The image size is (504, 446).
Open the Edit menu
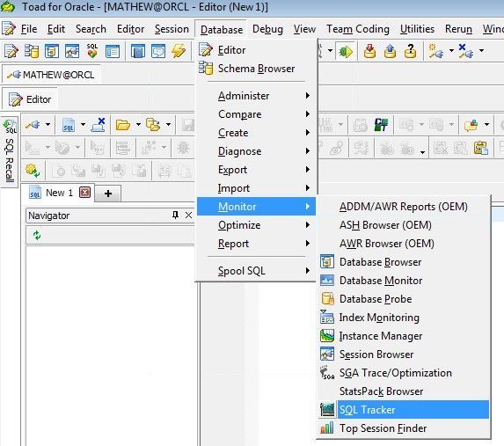[x=56, y=29]
